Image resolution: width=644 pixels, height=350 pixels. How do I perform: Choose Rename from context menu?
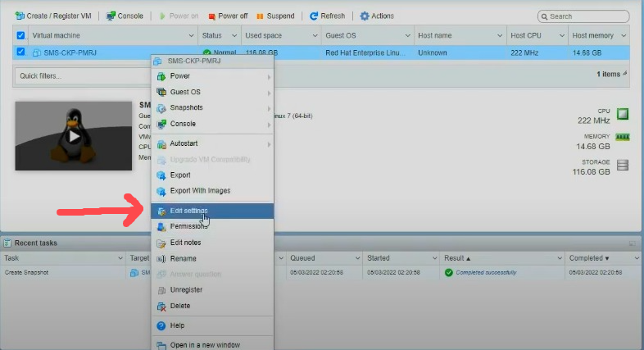coord(212,258)
